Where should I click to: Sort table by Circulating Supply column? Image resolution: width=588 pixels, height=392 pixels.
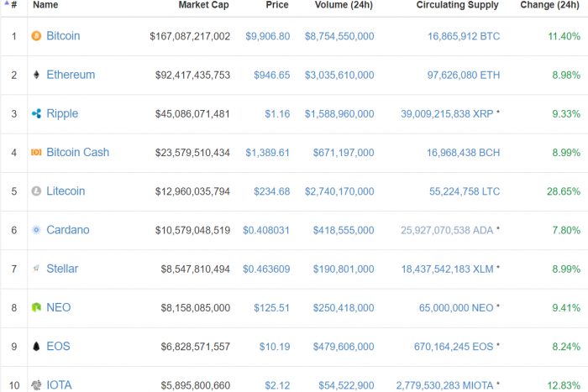tap(458, 5)
